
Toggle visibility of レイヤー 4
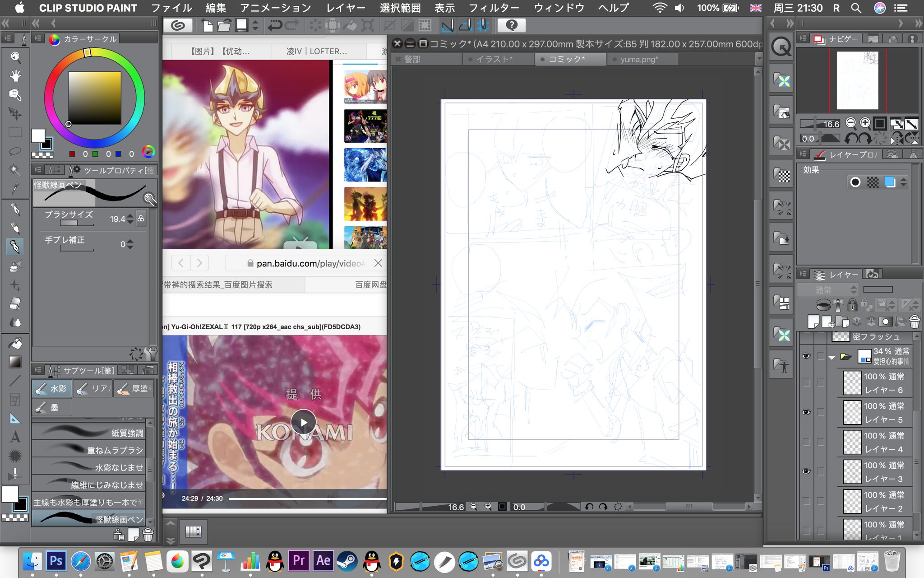coord(806,442)
